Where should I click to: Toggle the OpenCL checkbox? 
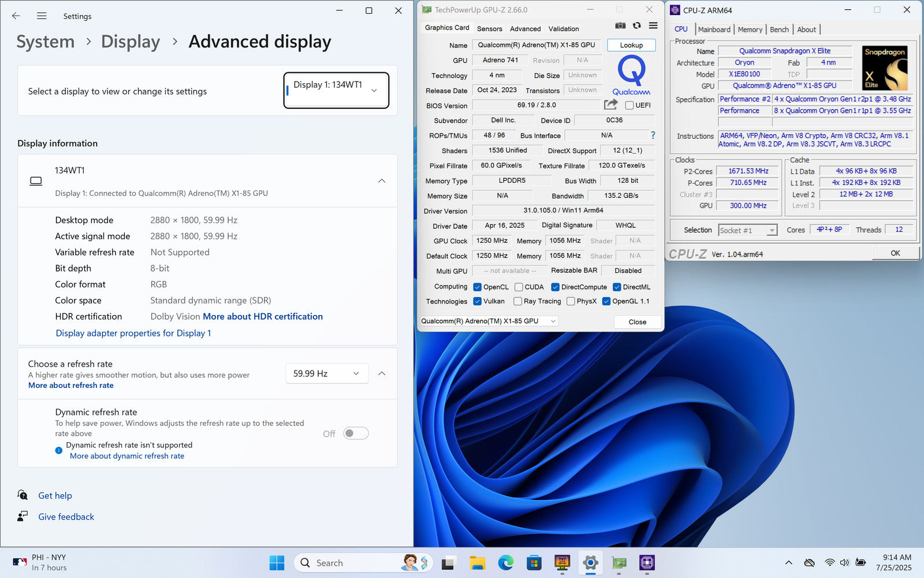click(x=477, y=287)
